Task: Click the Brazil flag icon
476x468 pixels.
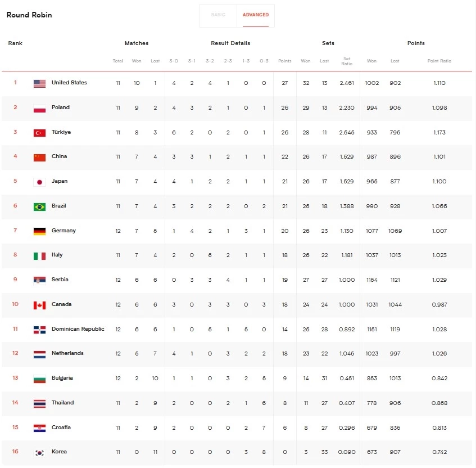Action: 38,206
